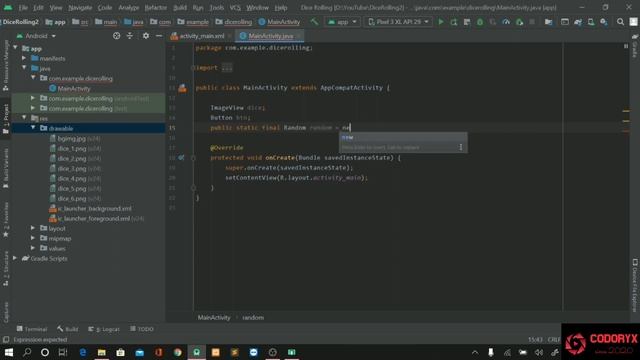Collapse the drawable folder arrow
The image size is (640, 360).
coord(33,128)
